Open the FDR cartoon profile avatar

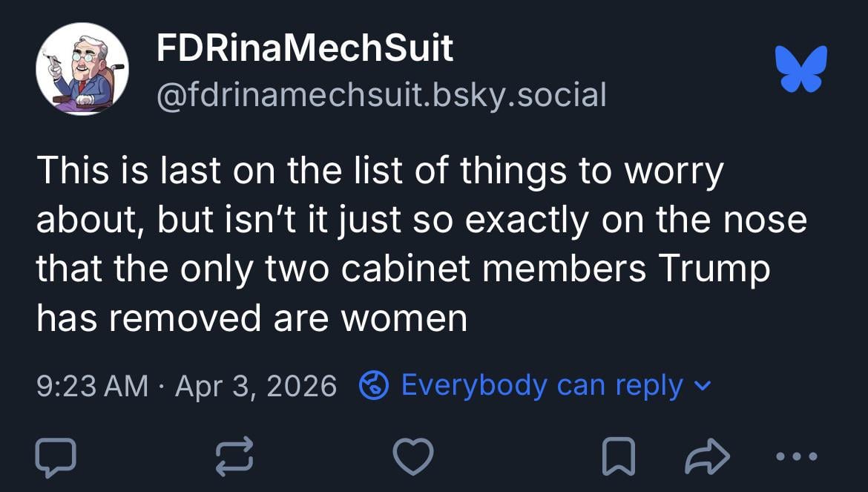tap(82, 69)
